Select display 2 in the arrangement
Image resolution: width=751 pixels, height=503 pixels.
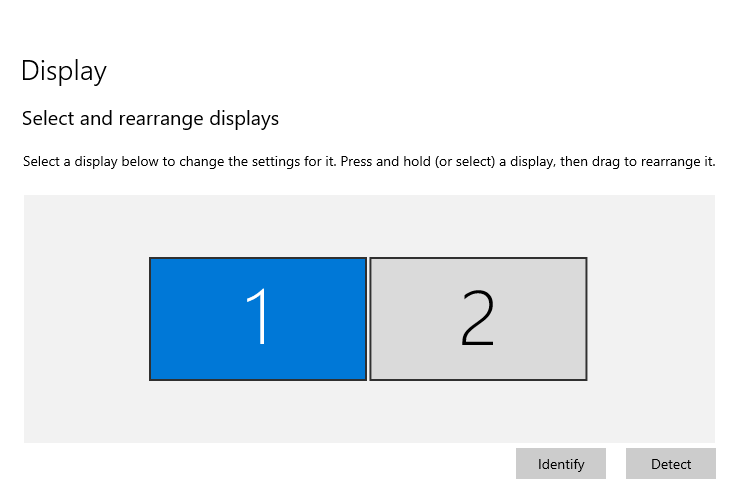coord(478,319)
